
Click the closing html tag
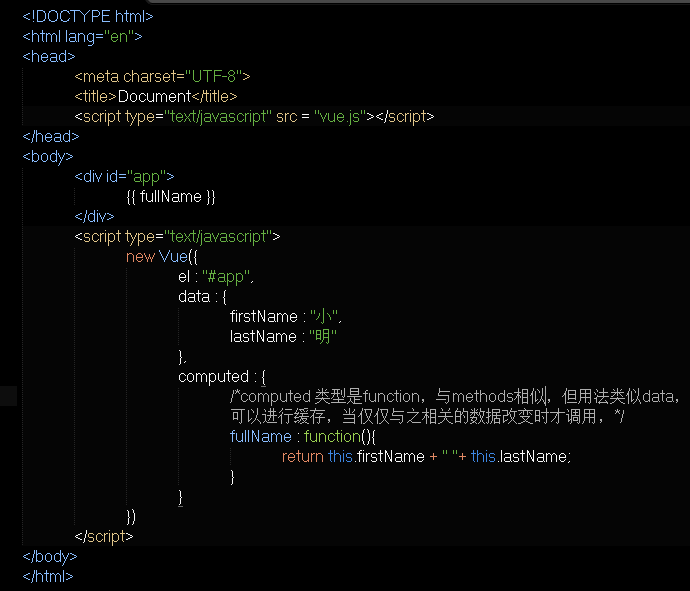[48, 576]
